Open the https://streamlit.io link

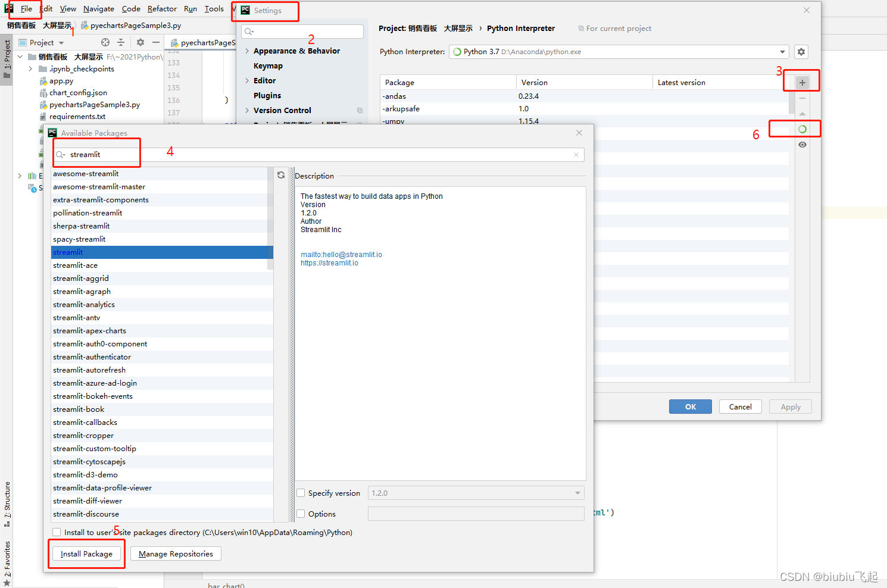pos(329,263)
